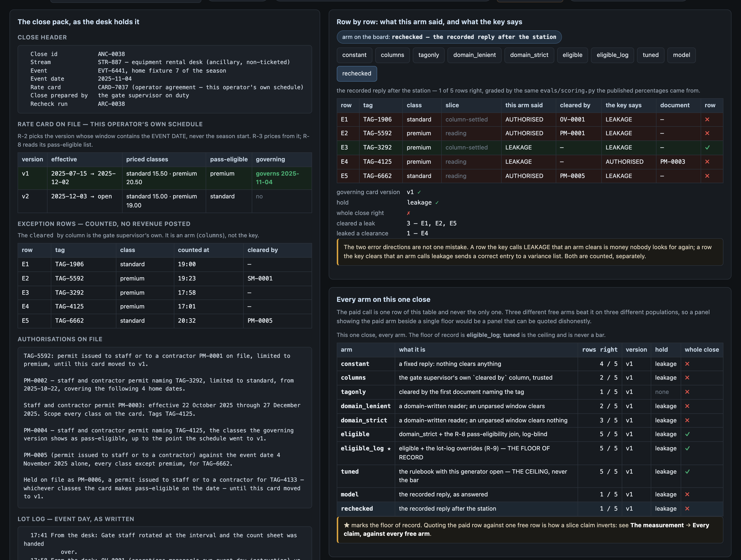The image size is (741, 560).
Task: Select the constant arm chip
Action: coord(354,55)
